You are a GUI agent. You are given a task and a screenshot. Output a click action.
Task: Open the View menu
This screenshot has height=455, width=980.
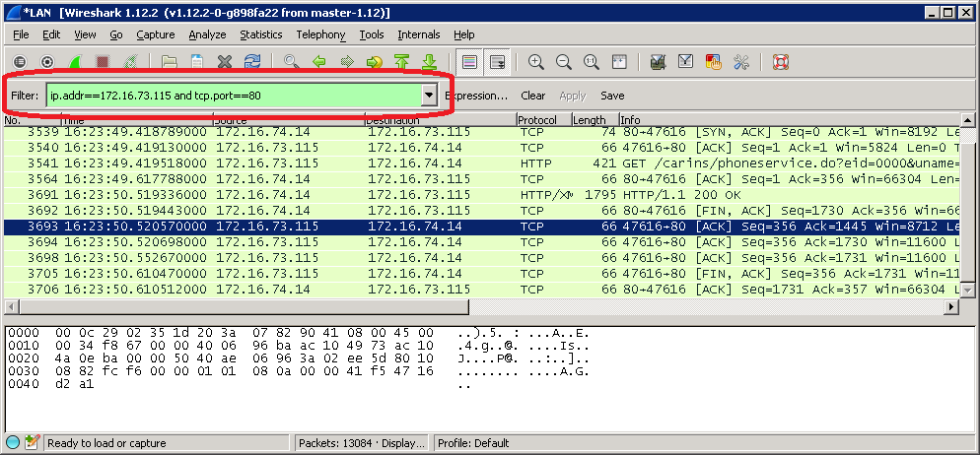coord(85,34)
